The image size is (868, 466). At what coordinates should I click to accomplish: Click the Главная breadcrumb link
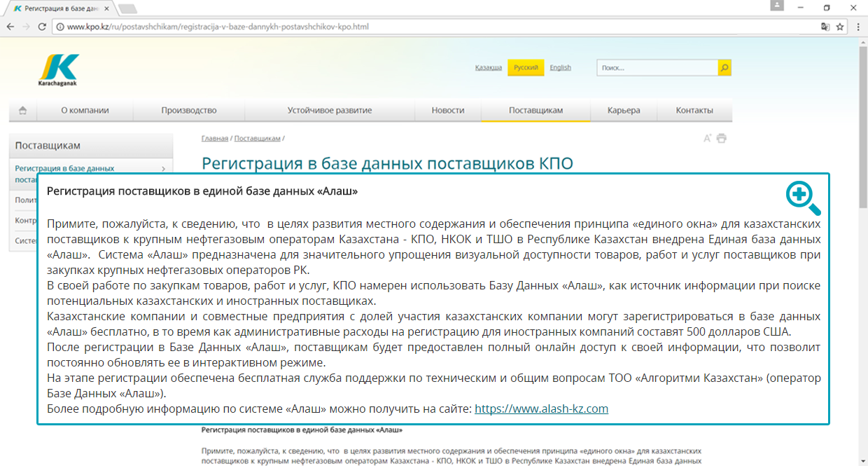click(215, 139)
